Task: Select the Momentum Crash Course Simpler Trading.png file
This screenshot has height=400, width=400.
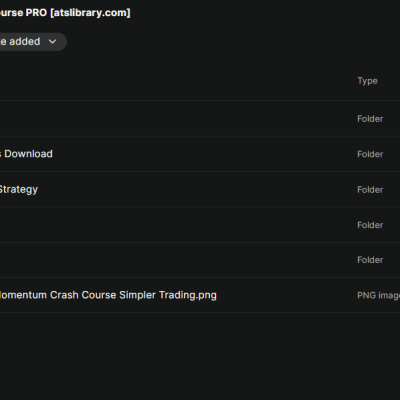Action: coord(200,295)
